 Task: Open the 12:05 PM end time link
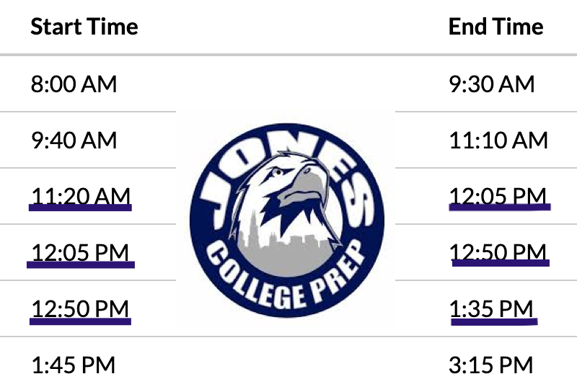click(498, 195)
